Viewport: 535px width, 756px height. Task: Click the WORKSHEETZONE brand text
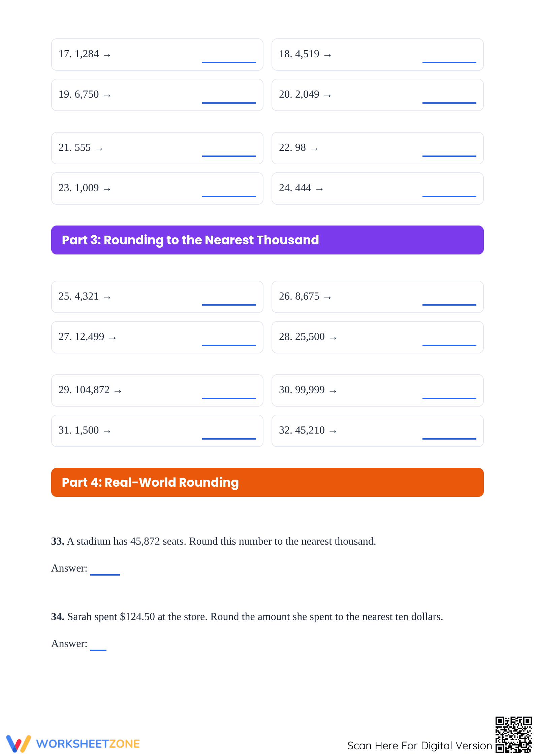88,744
